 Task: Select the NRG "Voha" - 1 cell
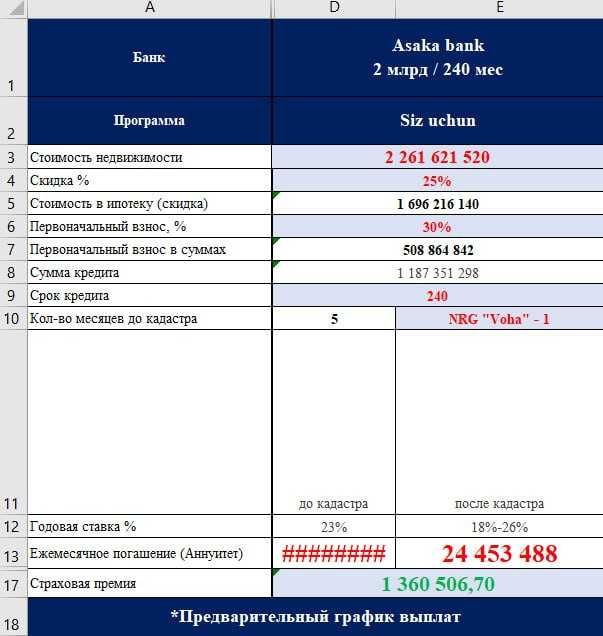click(x=499, y=318)
